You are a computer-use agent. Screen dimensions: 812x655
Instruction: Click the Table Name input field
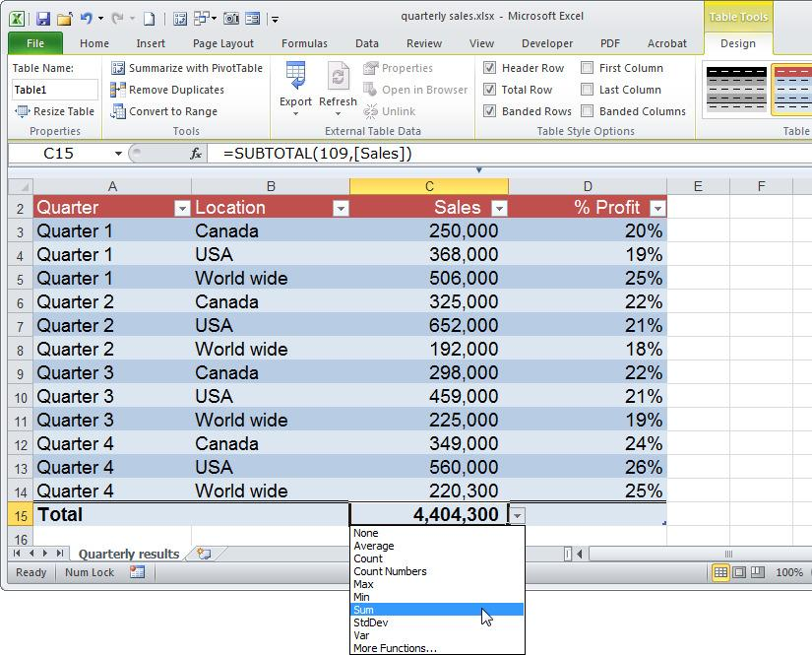(x=54, y=90)
